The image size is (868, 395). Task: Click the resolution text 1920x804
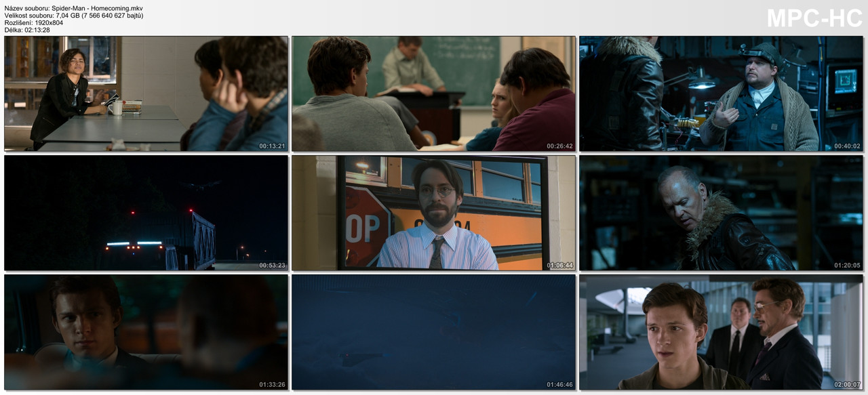pos(48,22)
